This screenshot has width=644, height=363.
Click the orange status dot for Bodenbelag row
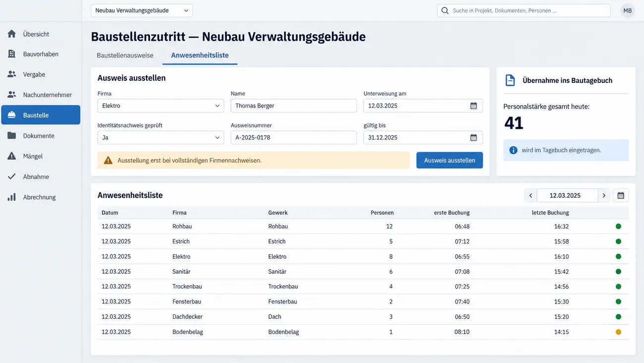pyautogui.click(x=618, y=332)
